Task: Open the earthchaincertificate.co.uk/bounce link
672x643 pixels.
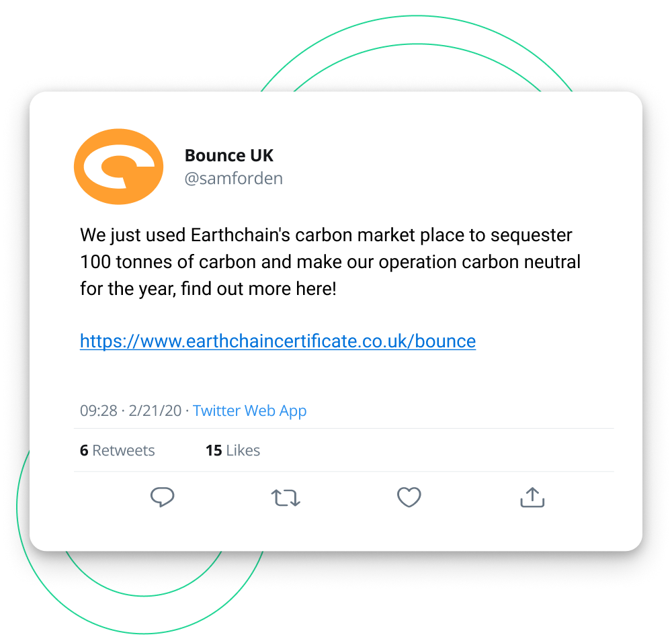Action: tap(278, 341)
